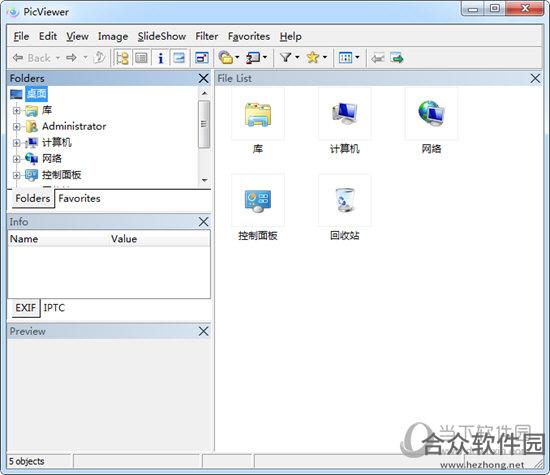Switch to the Favorites tab
This screenshot has width=550, height=475.
pyautogui.click(x=79, y=199)
